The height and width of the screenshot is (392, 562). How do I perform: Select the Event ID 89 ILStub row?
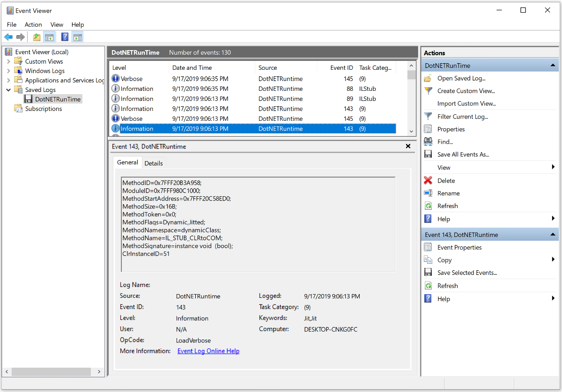point(253,99)
